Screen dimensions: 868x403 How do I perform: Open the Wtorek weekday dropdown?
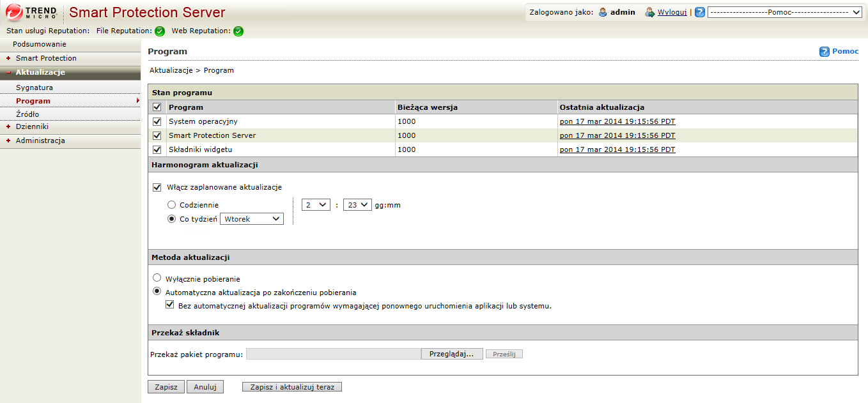pyautogui.click(x=252, y=219)
